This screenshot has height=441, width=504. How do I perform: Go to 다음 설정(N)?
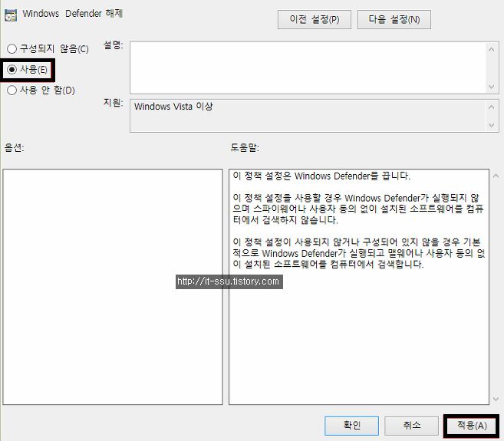[394, 20]
